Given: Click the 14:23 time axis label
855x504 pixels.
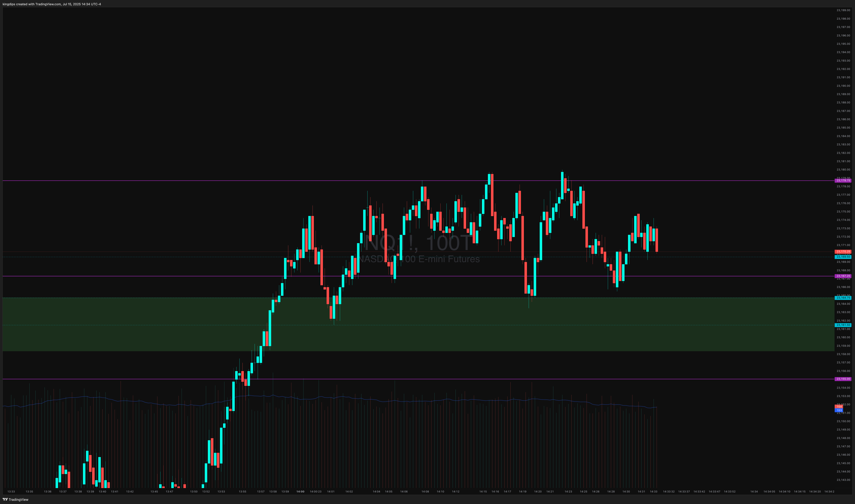Looking at the screenshot, I should pos(568,491).
